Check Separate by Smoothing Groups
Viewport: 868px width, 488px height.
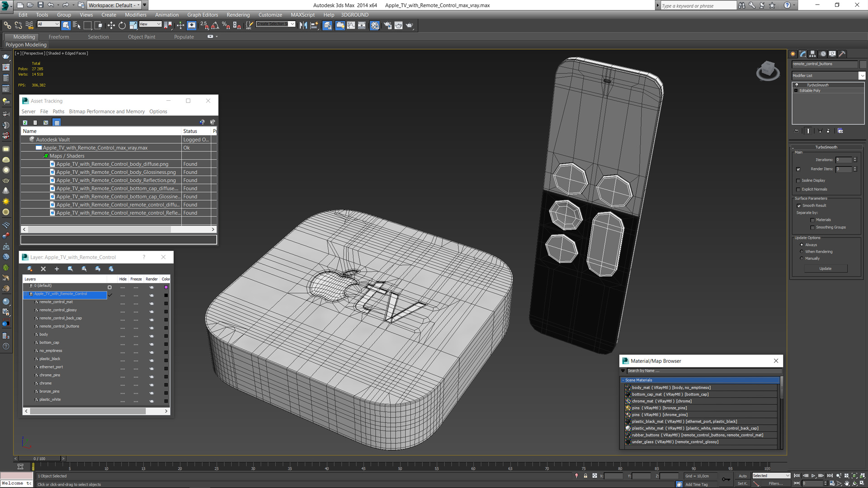pyautogui.click(x=812, y=227)
